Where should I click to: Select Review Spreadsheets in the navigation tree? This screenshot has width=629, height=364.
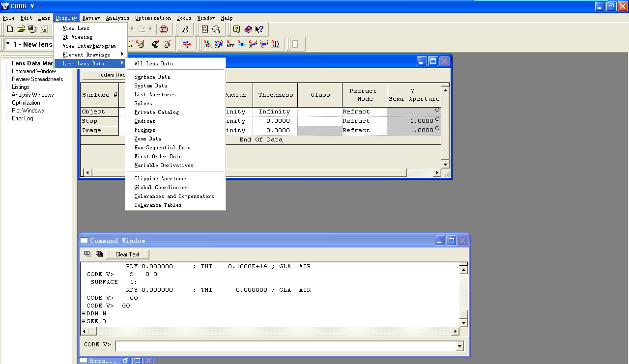coord(37,79)
